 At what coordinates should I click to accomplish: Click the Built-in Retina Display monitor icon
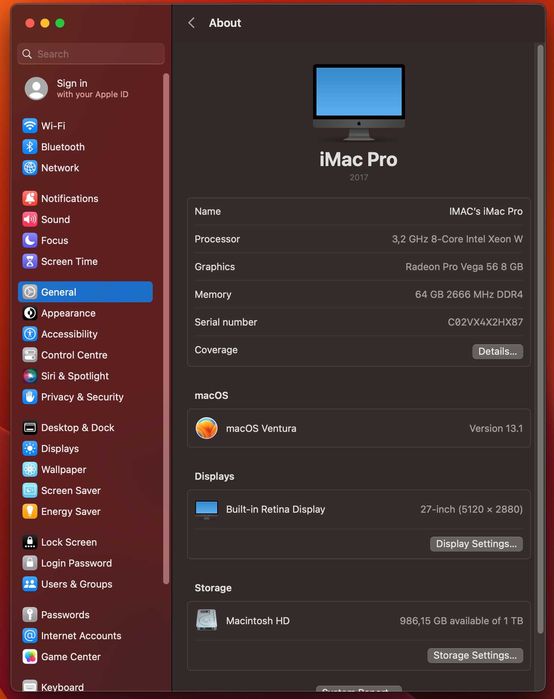pos(207,510)
